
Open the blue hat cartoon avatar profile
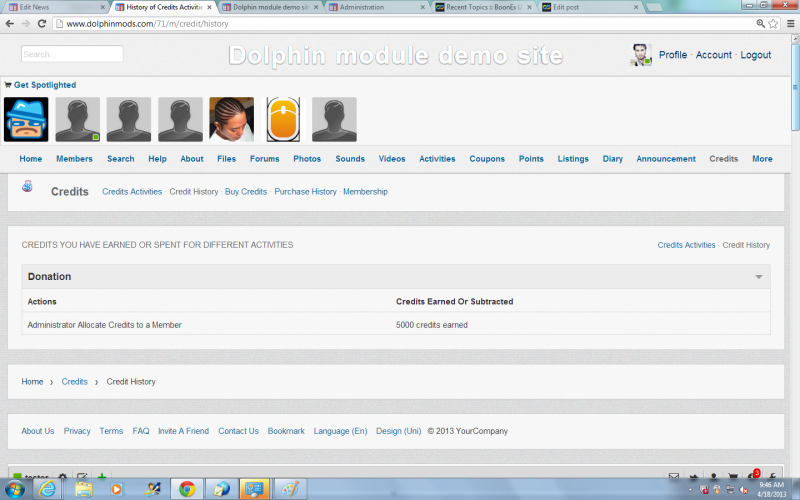point(26,119)
